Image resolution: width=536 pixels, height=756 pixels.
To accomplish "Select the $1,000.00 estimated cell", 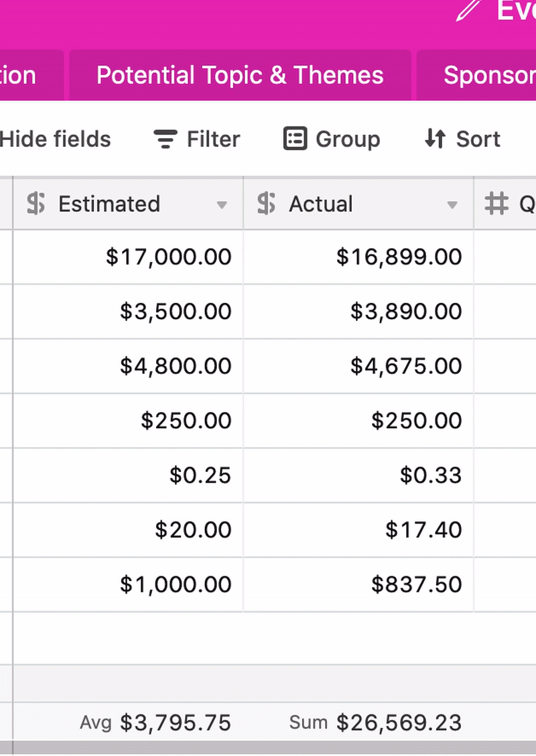I will pyautogui.click(x=128, y=584).
